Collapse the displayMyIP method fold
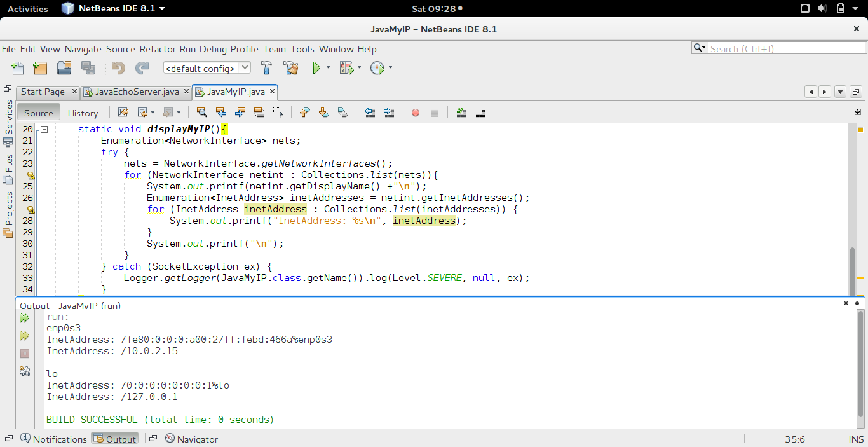The width and height of the screenshot is (868, 447). point(43,128)
